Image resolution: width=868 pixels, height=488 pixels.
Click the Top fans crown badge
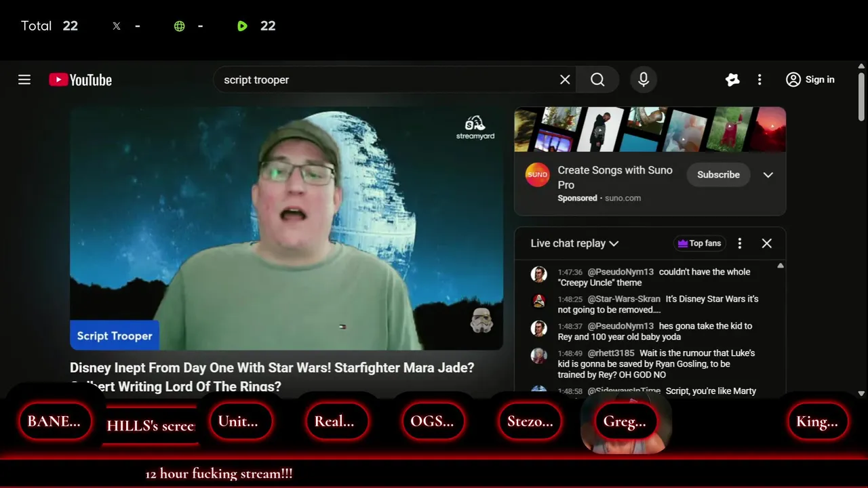tap(699, 243)
